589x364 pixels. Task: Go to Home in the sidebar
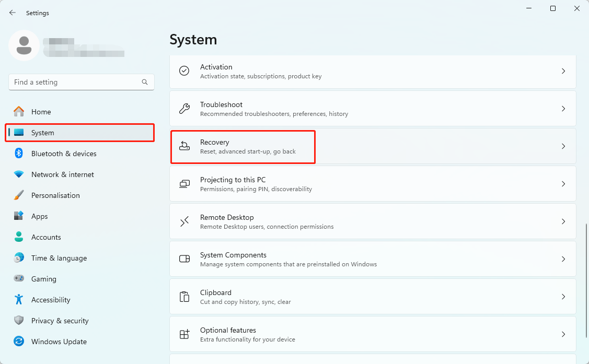41,112
